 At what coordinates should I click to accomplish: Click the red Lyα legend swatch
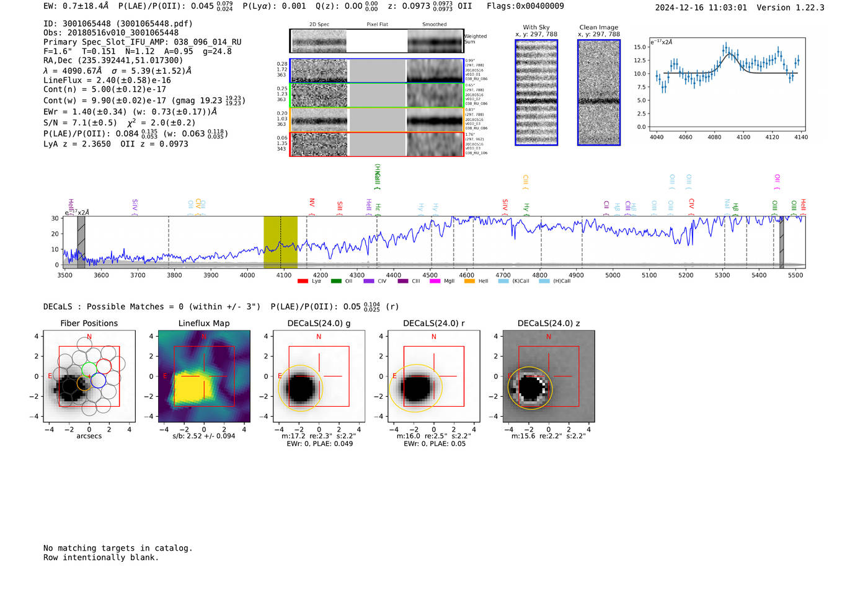click(x=303, y=281)
